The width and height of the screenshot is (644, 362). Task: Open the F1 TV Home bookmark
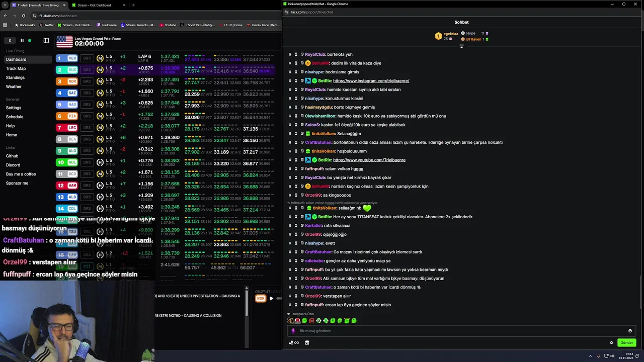[231, 25]
